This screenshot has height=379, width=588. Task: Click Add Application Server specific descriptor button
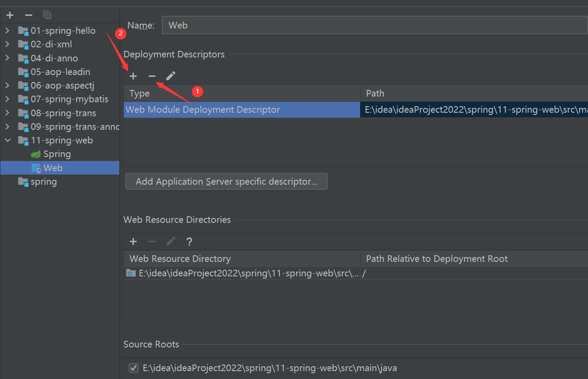(226, 182)
